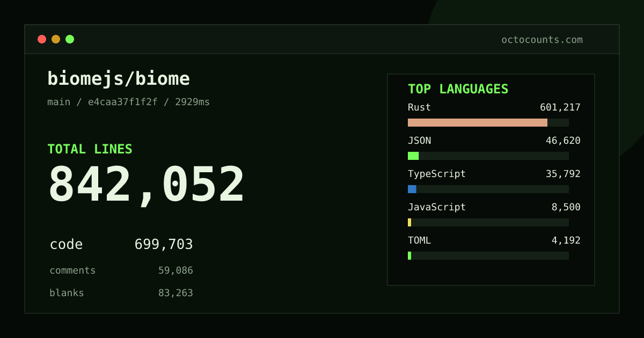The image size is (644, 338).
Task: Select the TypeScript value 35,792
Action: 563,174
